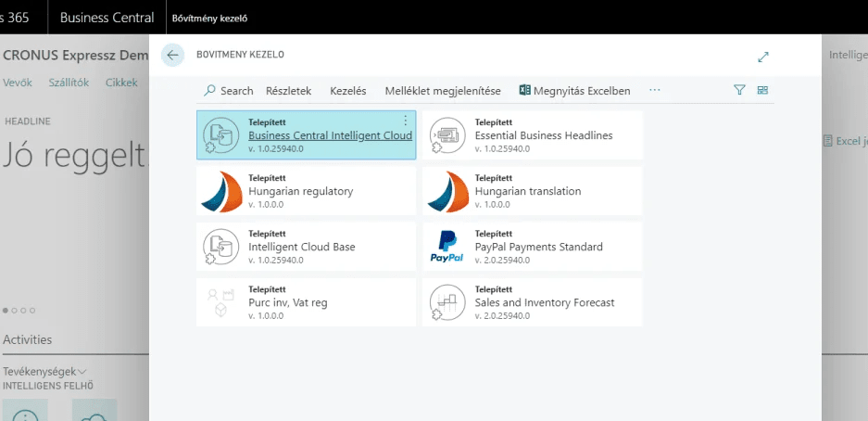Screen dimensions: 868x421
Task: Click the Essential Business Headlines icon
Action: coord(447,135)
